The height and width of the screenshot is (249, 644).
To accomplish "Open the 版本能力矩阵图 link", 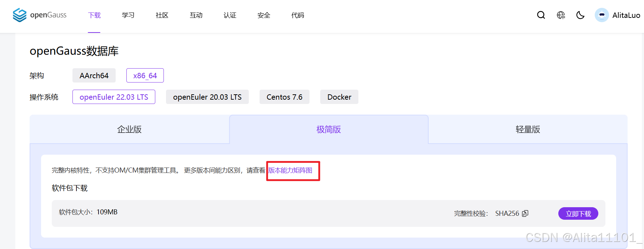I will (290, 170).
